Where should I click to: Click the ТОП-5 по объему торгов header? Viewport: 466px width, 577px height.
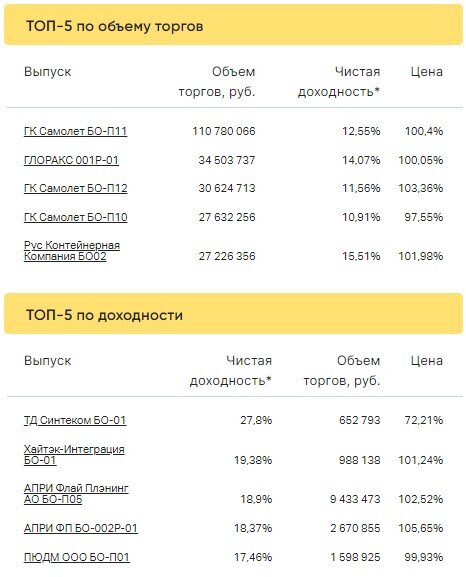114,26
